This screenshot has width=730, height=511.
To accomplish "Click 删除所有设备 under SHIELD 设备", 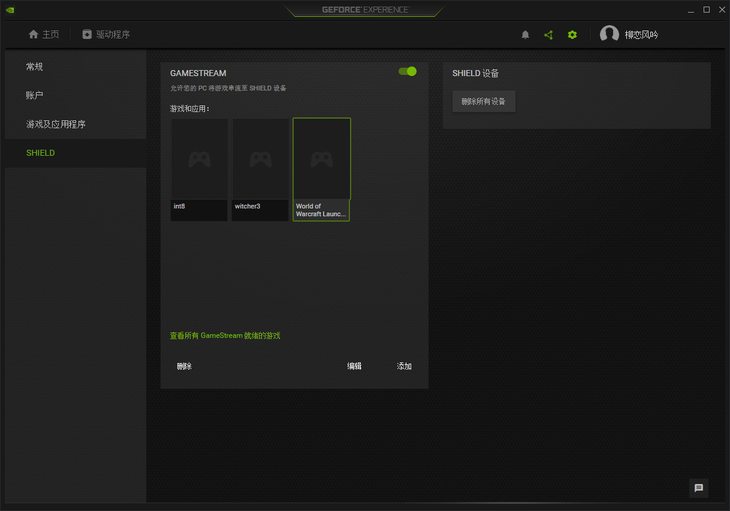I will (x=484, y=101).
